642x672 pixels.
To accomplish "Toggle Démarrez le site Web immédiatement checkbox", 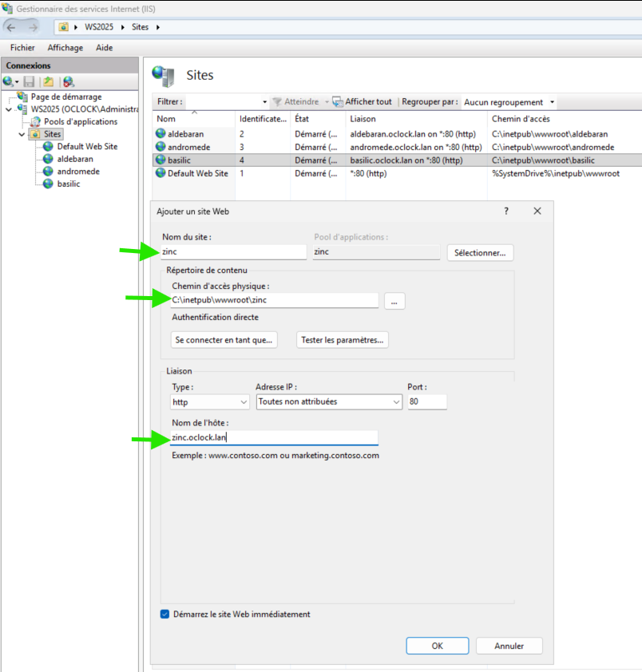I will [x=165, y=615].
